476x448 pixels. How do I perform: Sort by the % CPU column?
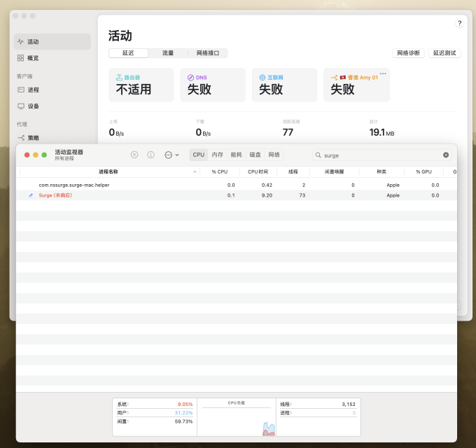(x=220, y=171)
